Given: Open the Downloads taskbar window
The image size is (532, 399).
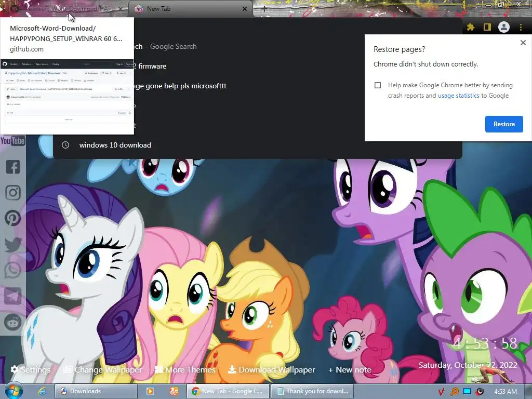Looking at the screenshot, I should [x=96, y=391].
